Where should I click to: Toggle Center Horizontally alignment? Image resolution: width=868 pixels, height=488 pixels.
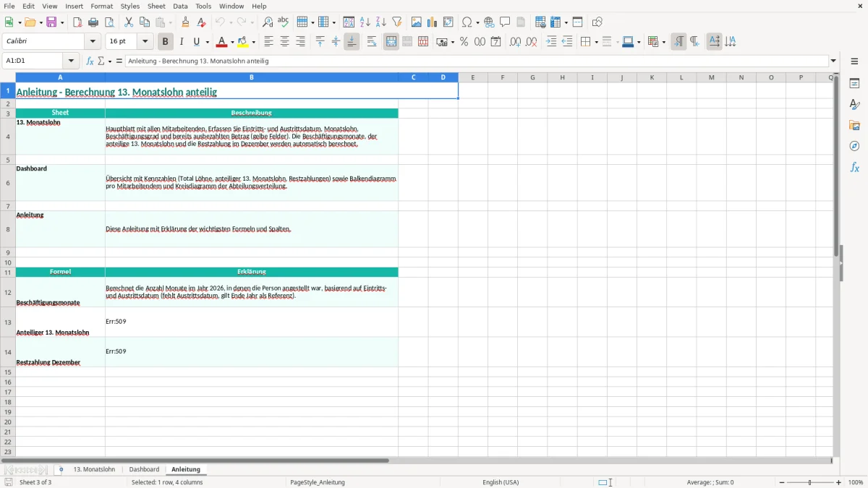click(284, 42)
